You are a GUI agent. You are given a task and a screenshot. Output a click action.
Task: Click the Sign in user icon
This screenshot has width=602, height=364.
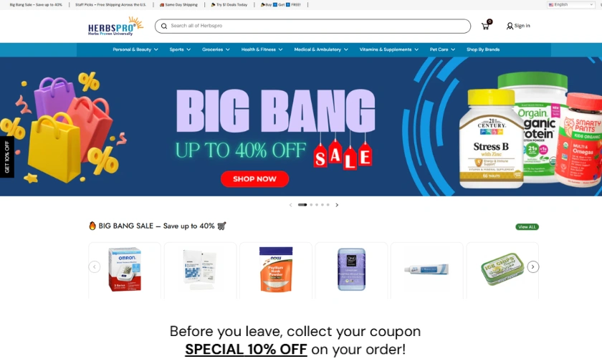(x=510, y=26)
